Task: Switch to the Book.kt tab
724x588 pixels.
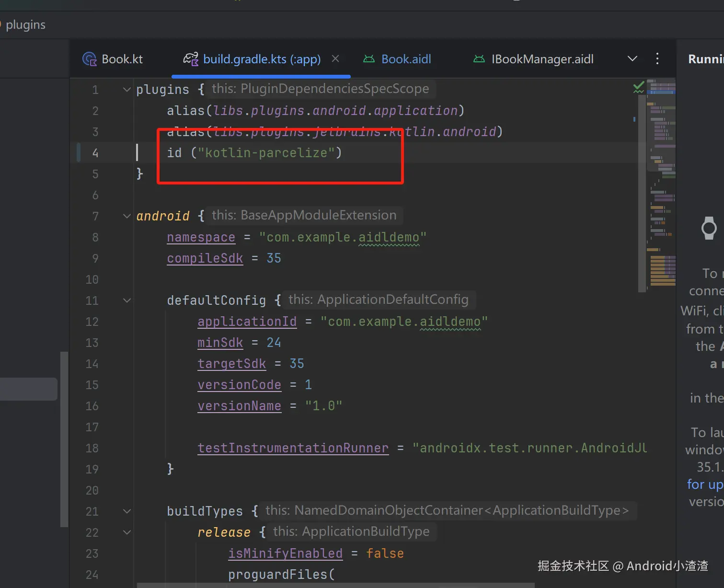Action: point(113,59)
